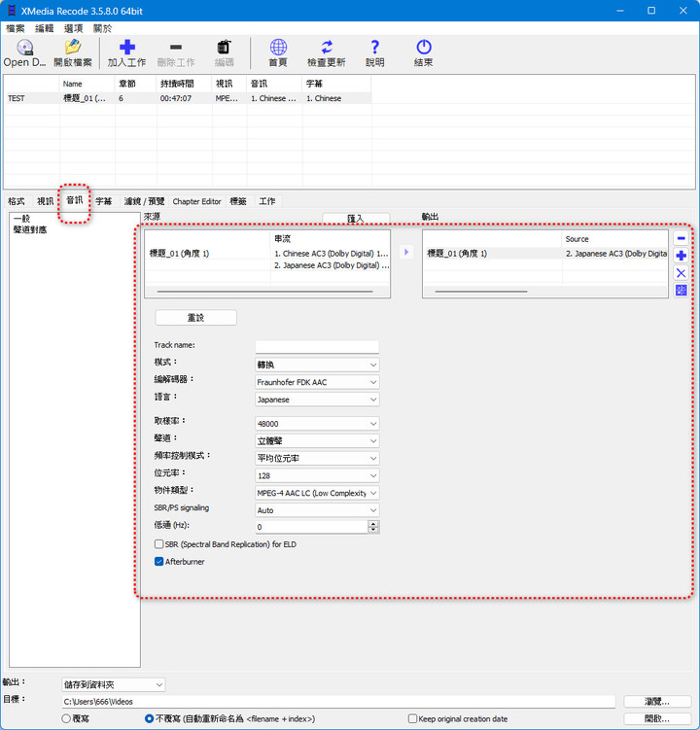Uncheck the Afterburner checkbox

click(x=158, y=561)
